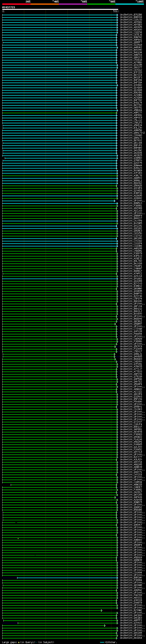Click the white query sequence ruler bar
The image size is (146, 644).
click(x=60, y=9)
